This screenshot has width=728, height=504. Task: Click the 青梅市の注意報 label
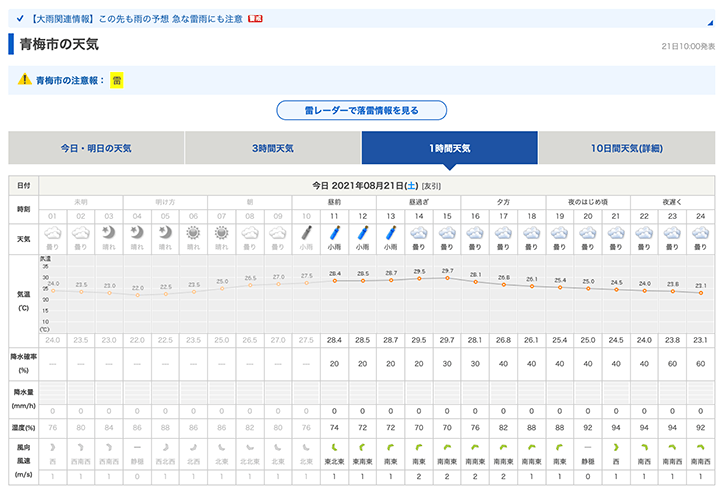coord(69,80)
